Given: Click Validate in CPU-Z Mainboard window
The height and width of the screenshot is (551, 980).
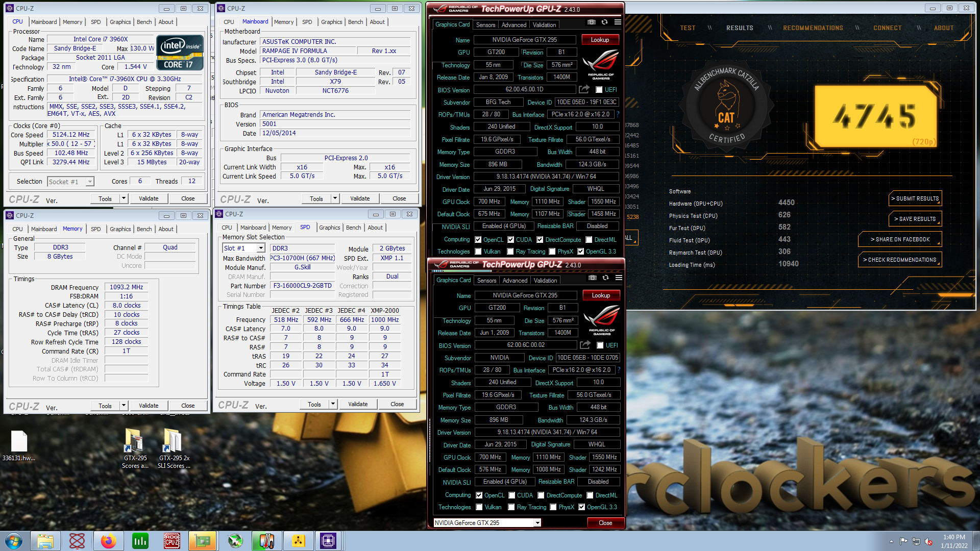Looking at the screenshot, I should (360, 198).
